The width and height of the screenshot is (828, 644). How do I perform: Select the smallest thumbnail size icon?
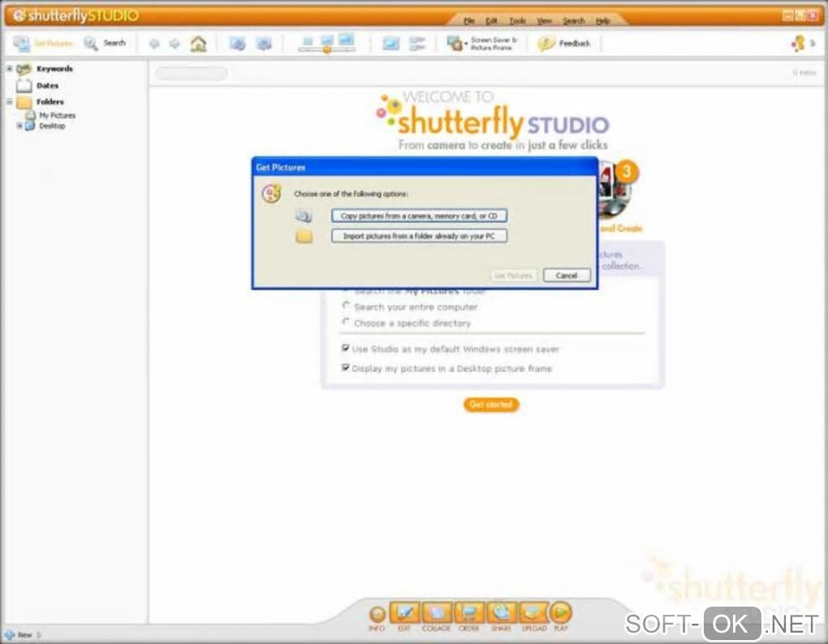308,41
